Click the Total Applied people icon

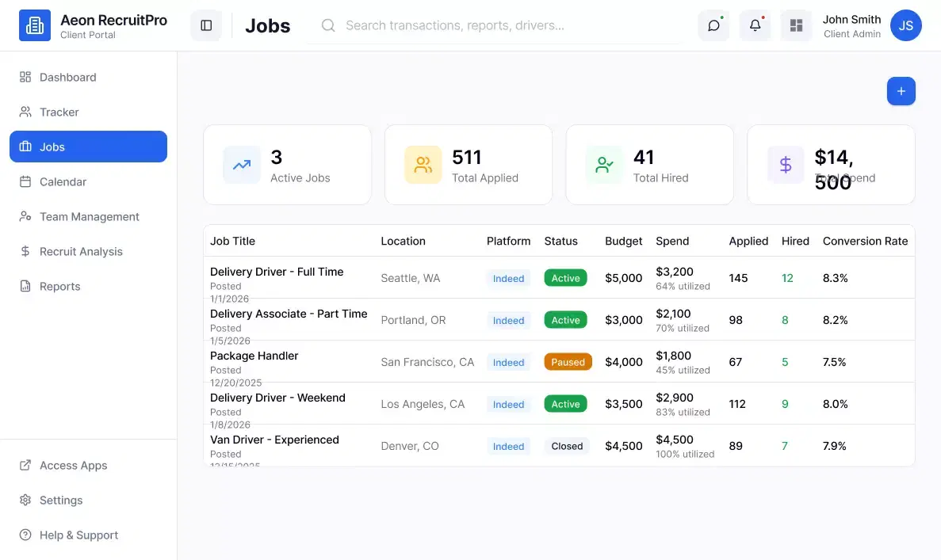[x=423, y=165]
